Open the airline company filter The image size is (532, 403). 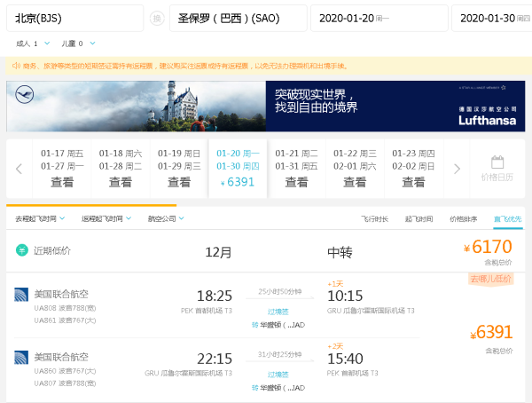[x=167, y=218]
